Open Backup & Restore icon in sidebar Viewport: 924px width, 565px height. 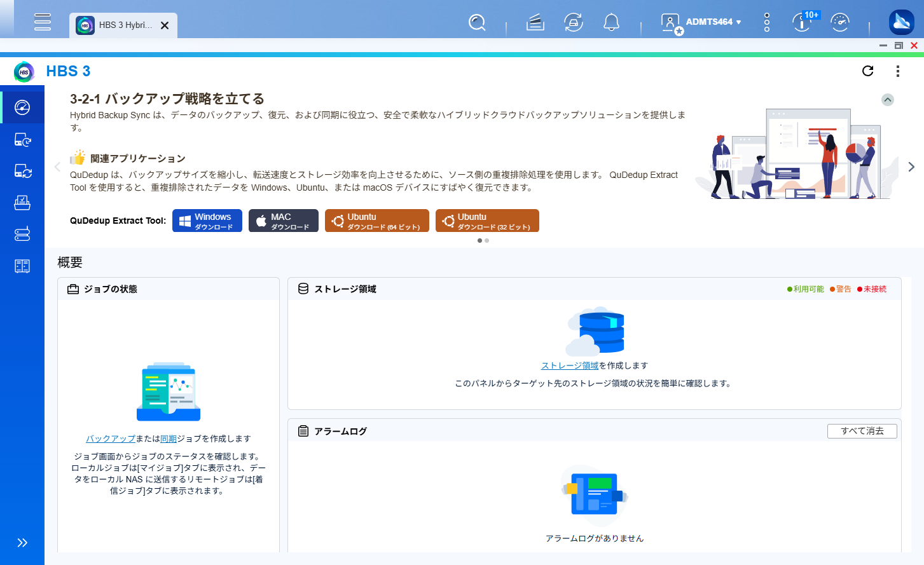tap(22, 140)
